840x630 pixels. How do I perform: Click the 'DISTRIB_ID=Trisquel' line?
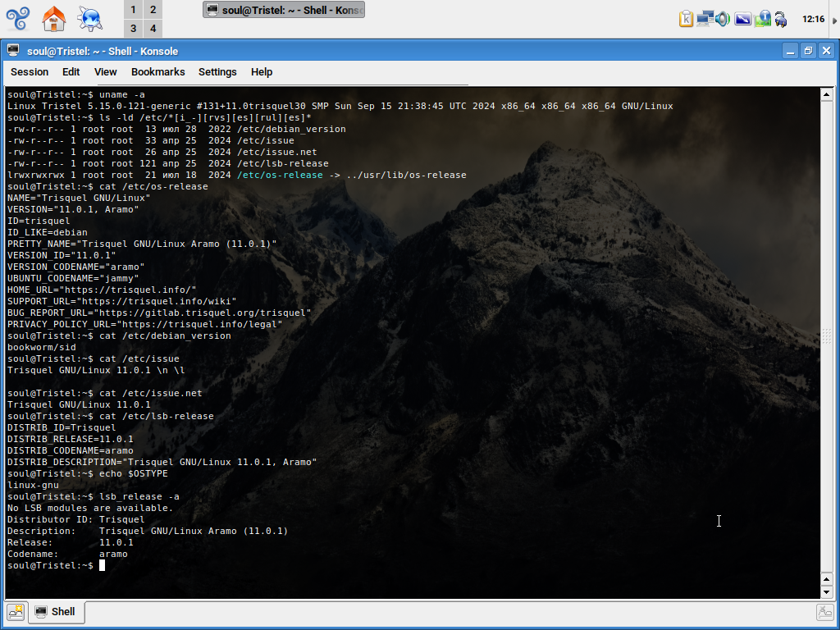click(x=62, y=427)
